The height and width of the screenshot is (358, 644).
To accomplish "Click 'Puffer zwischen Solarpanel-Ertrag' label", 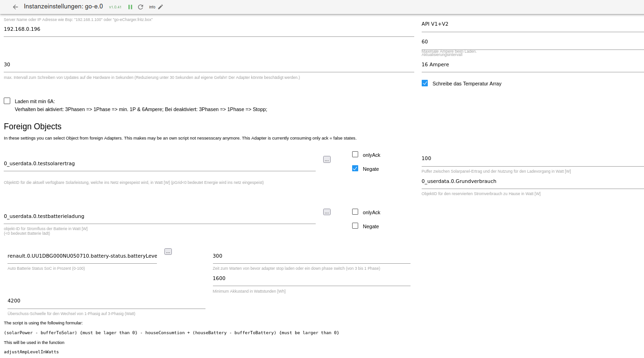I will 496,171.
